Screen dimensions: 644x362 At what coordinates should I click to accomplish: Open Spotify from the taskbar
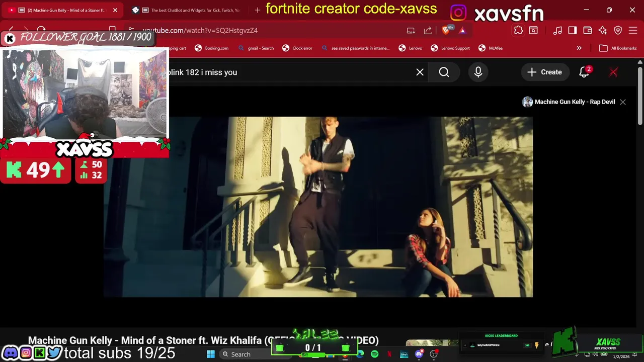(x=374, y=354)
